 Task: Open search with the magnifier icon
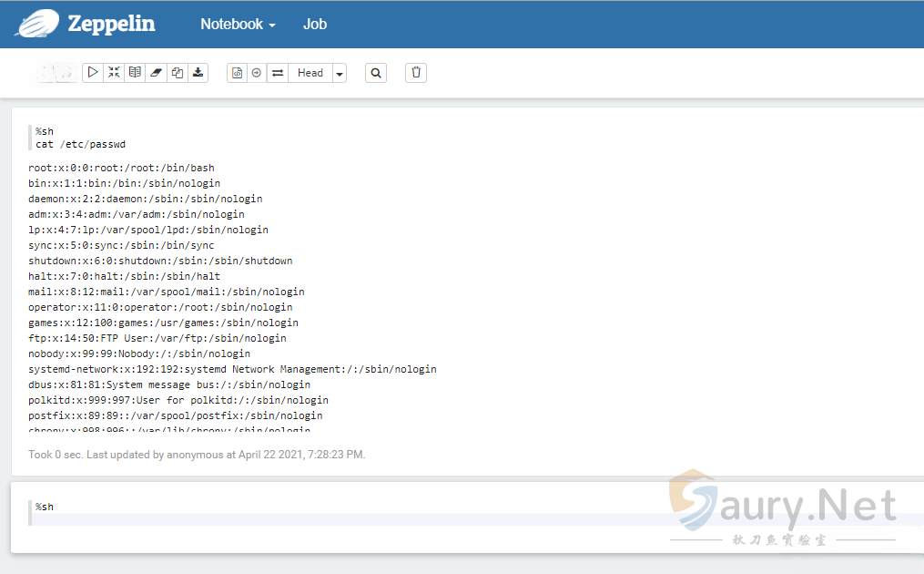[x=376, y=73]
